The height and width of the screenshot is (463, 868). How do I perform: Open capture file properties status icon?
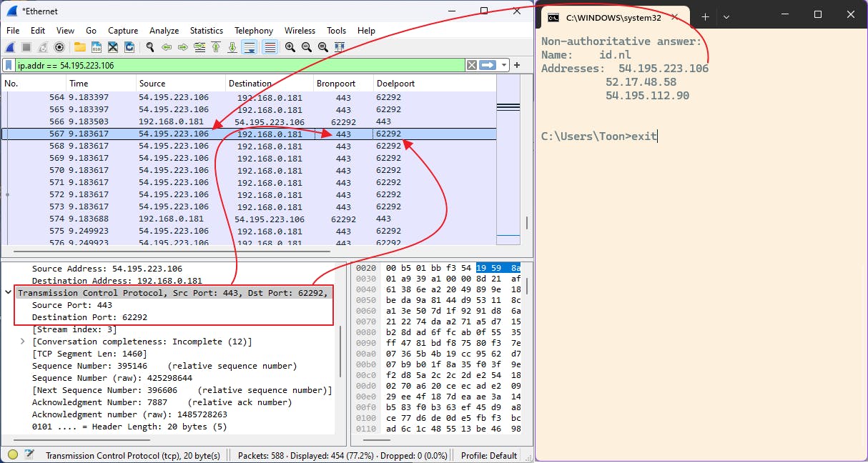coord(29,455)
